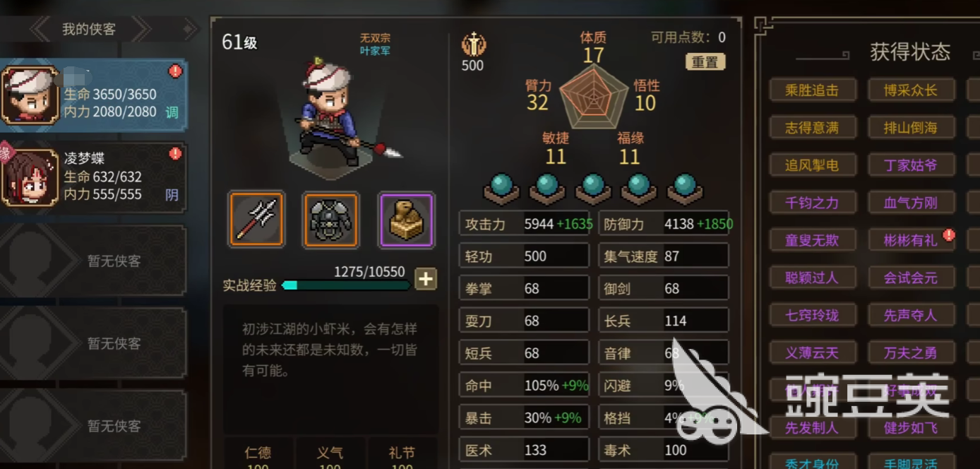980x469 pixels.
Task: Select the level 61 hero card
Action: click(94, 95)
